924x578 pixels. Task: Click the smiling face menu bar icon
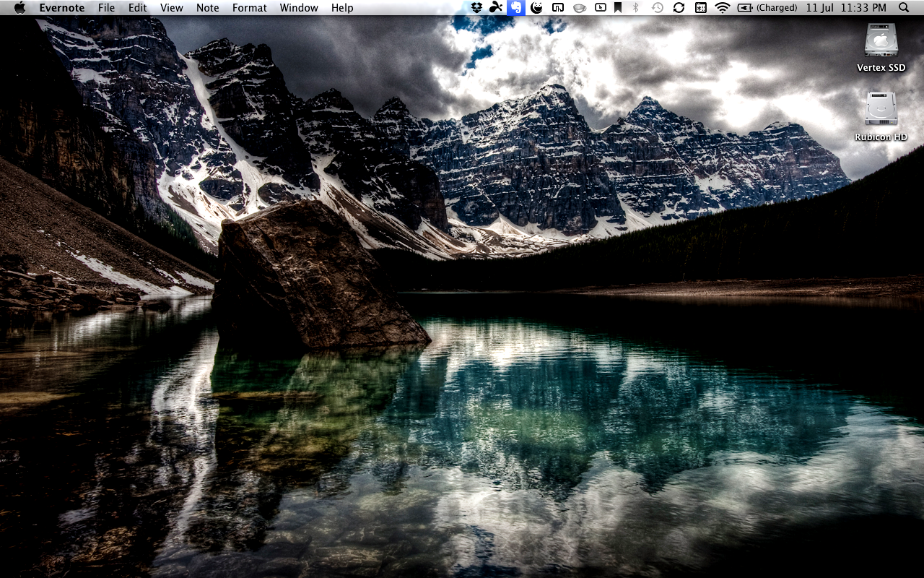point(536,7)
